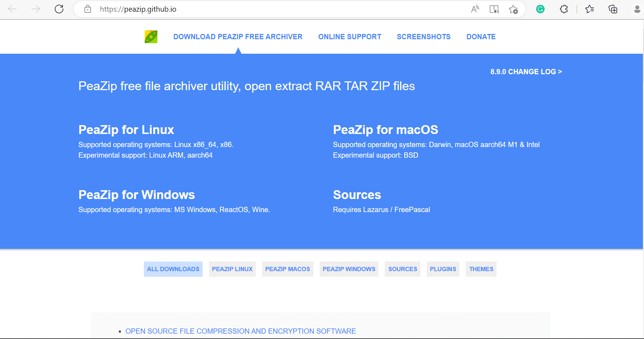The width and height of the screenshot is (644, 339).
Task: Select the Themes tab
Action: 481,269
